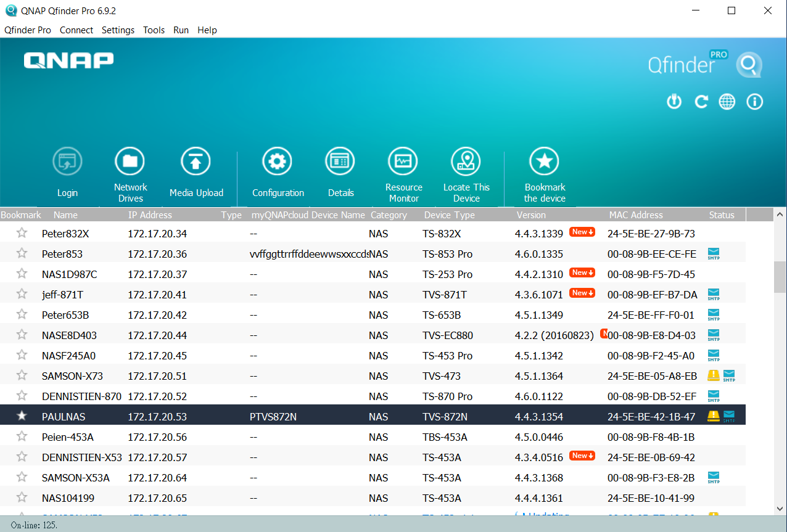The height and width of the screenshot is (532, 787).
Task: Remove bookmark star on PAULNAS
Action: pyautogui.click(x=22, y=416)
